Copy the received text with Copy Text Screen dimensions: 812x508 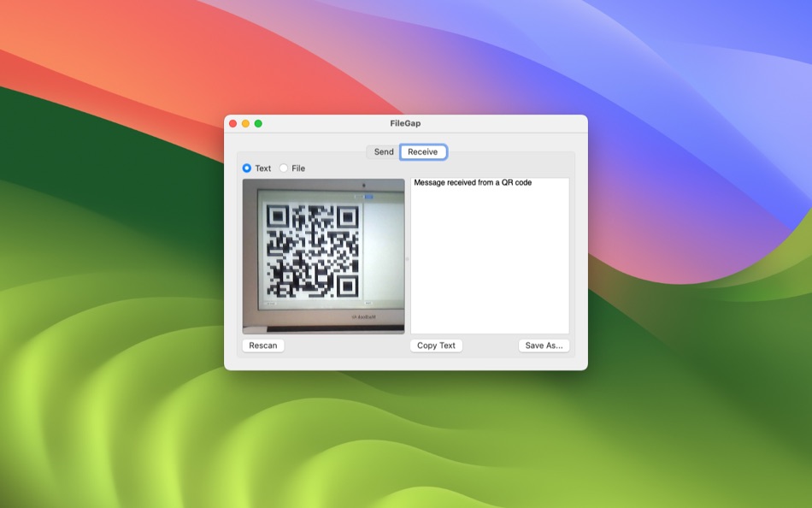436,346
